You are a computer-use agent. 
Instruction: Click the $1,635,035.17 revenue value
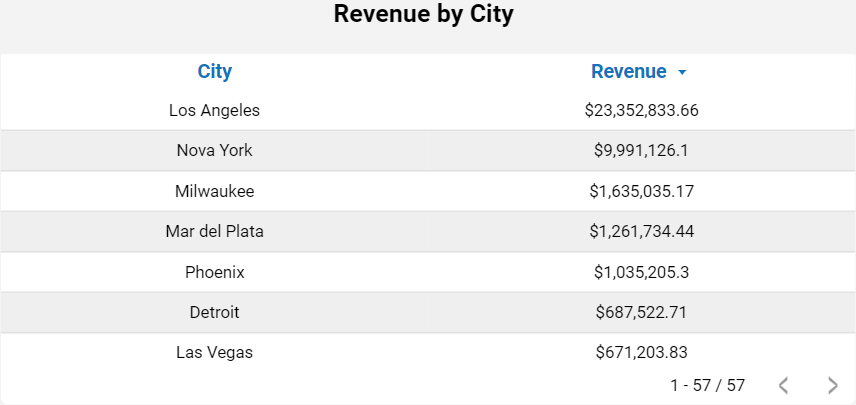(x=641, y=191)
